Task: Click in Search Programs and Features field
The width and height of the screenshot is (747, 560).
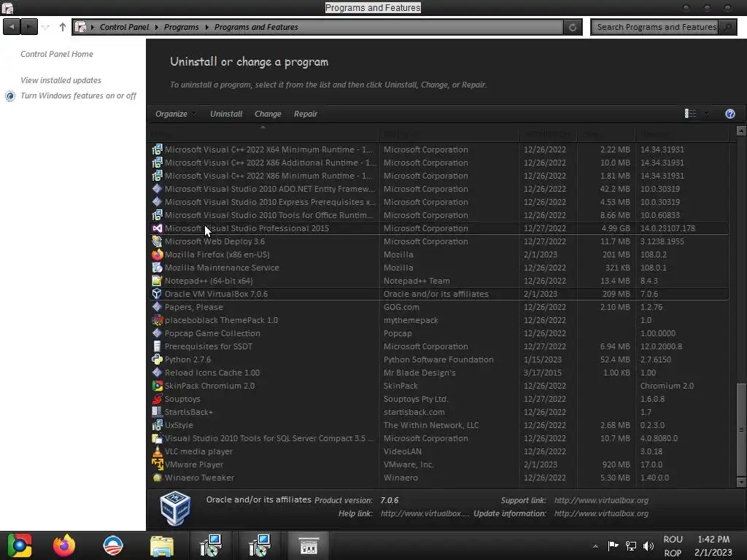Action: (x=655, y=27)
